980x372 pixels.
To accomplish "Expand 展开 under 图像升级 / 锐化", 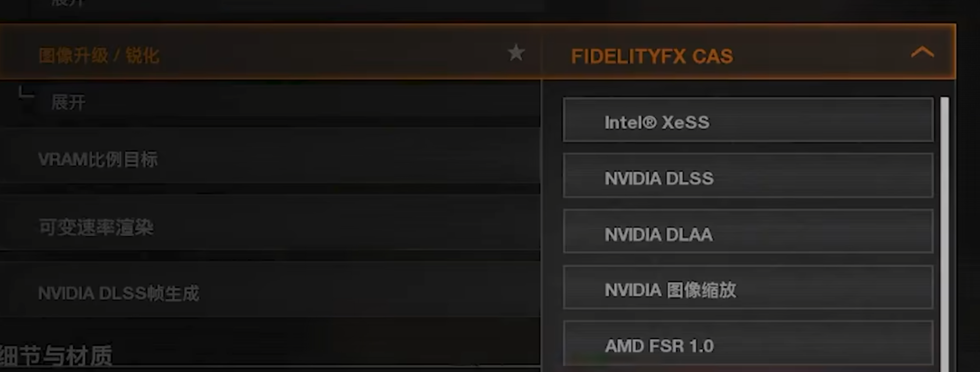I will pyautogui.click(x=68, y=103).
